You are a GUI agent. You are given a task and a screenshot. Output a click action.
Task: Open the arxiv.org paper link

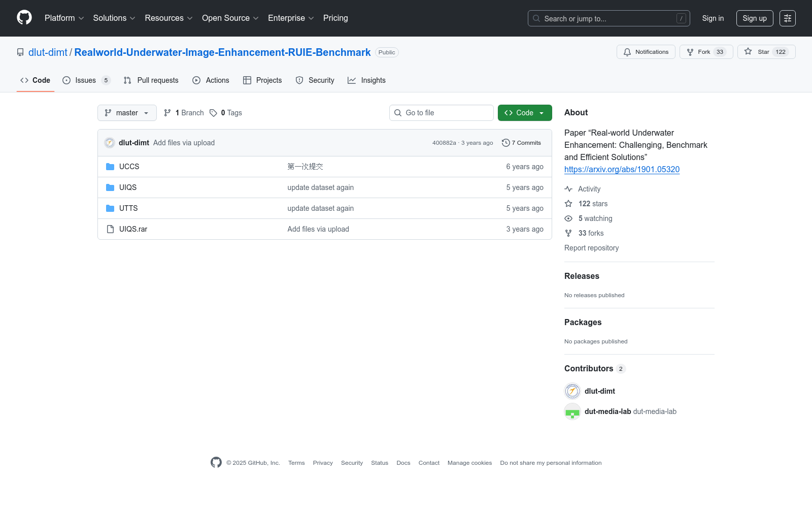(x=622, y=170)
